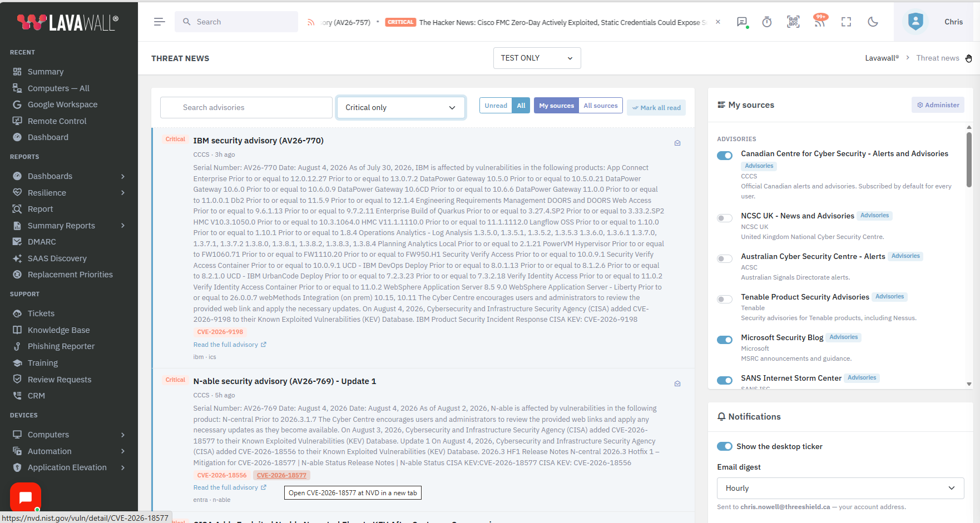Mark N-able advisory AV26-769 as read icon

click(x=677, y=383)
